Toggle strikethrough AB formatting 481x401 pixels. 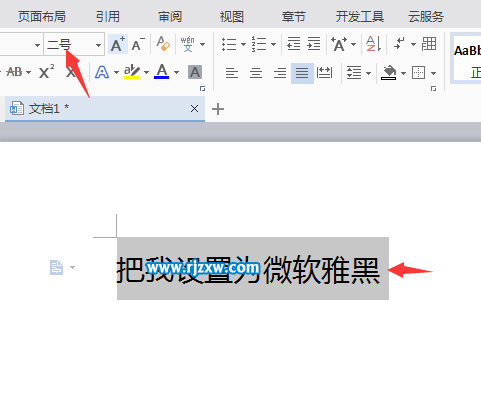coord(14,72)
